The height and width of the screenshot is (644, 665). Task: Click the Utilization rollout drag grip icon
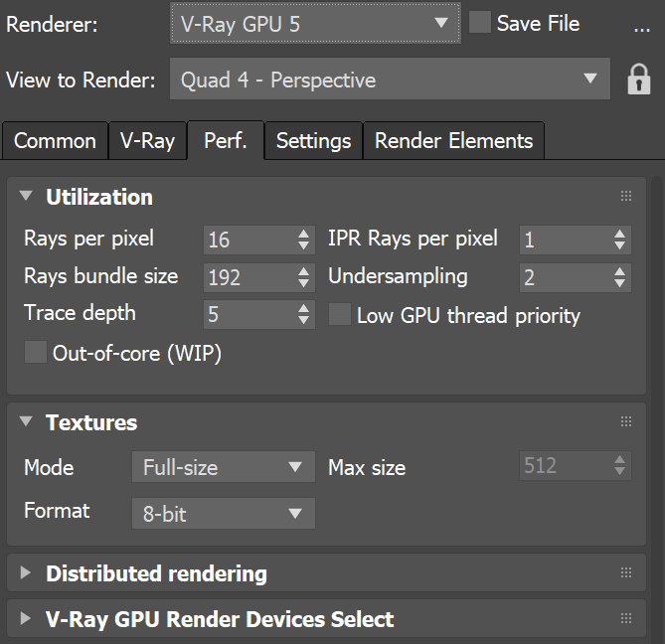(626, 197)
